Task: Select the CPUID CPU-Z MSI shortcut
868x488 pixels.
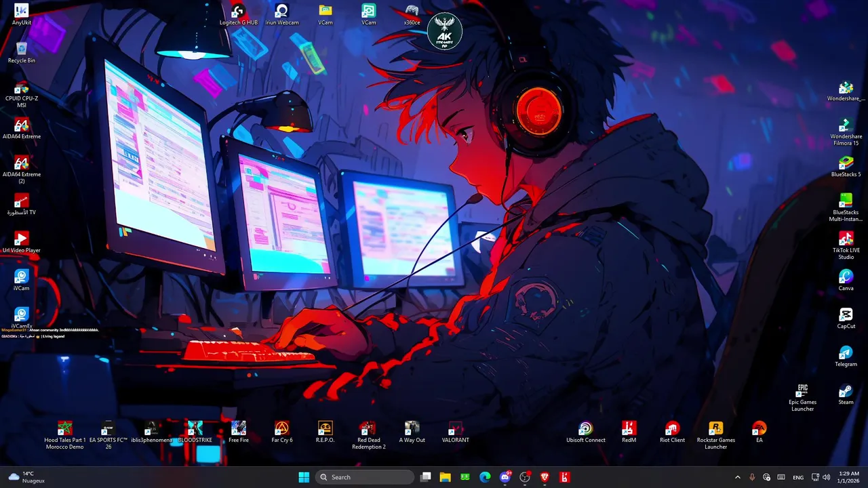Action: point(22,94)
